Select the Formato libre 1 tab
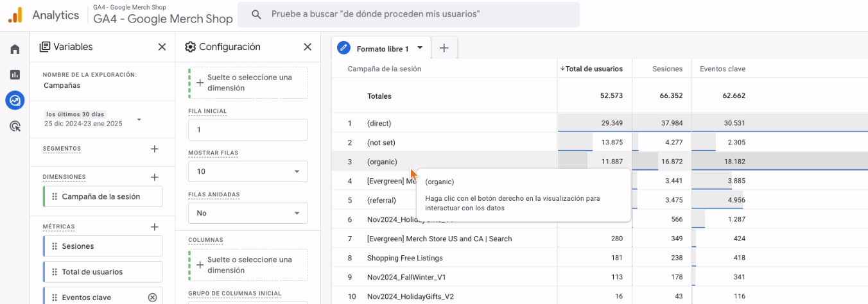The image size is (868, 304). (382, 49)
